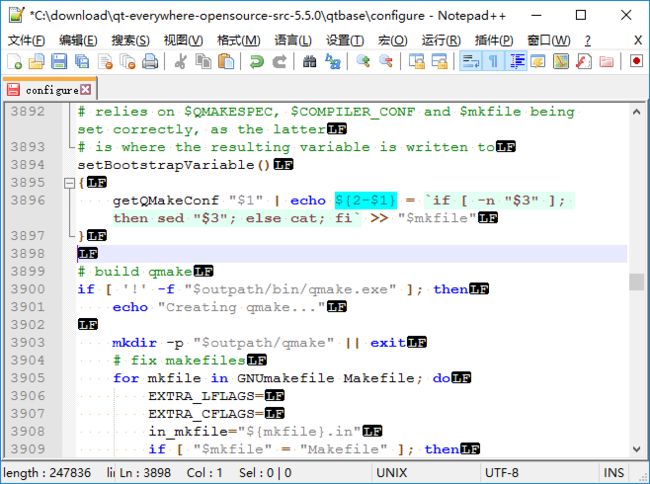The image size is (650, 484).
Task: Click the folder as workspace icon
Action: point(606,61)
